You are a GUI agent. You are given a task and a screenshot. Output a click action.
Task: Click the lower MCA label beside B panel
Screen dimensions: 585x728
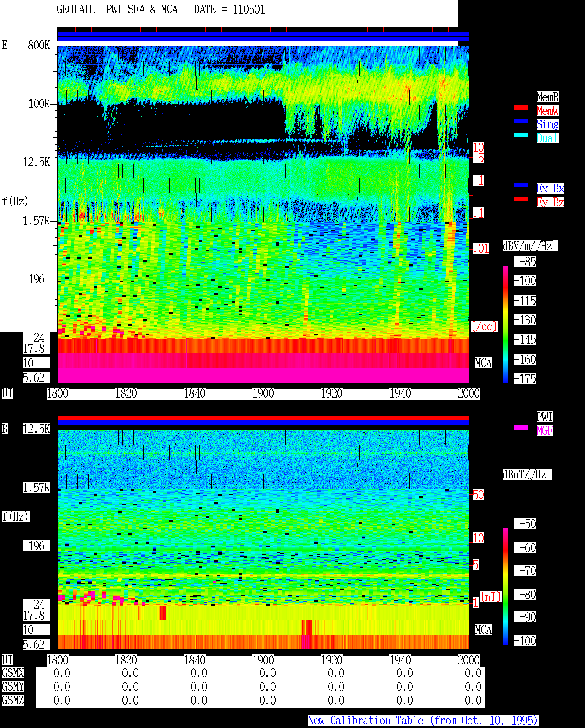(484, 630)
